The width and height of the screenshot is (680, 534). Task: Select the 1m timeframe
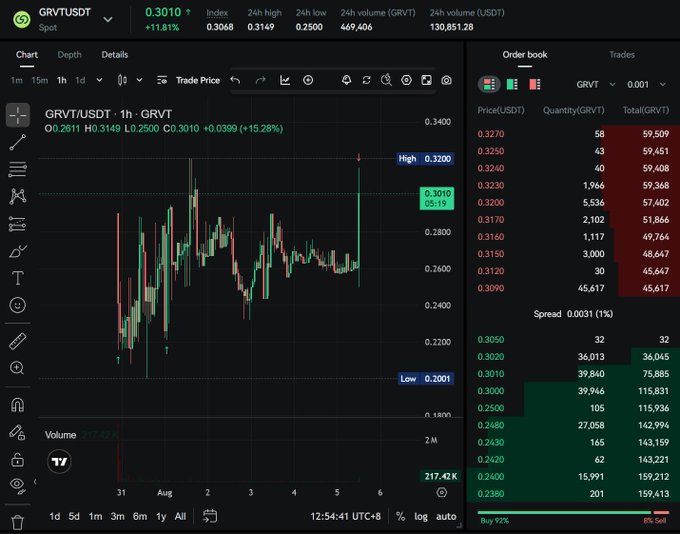tap(16, 80)
